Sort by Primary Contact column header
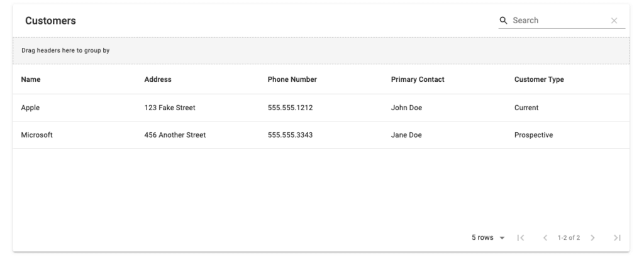This screenshot has width=644, height=280. [418, 79]
